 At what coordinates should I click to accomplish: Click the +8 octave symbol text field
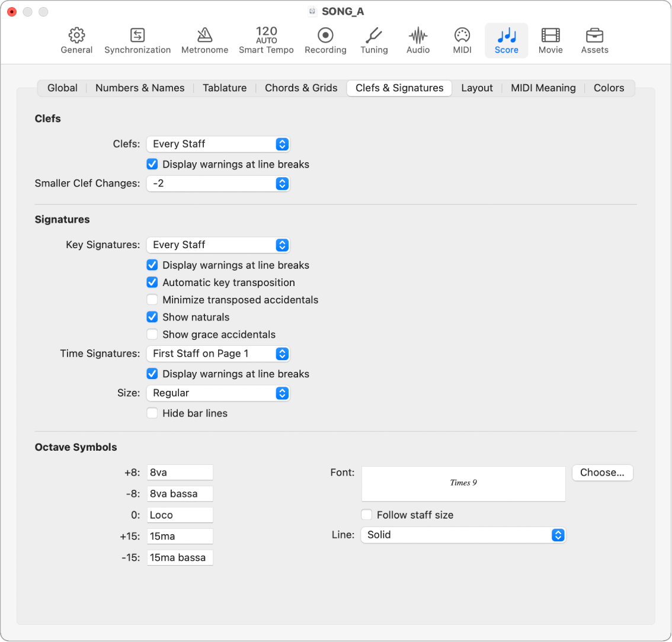tap(180, 473)
